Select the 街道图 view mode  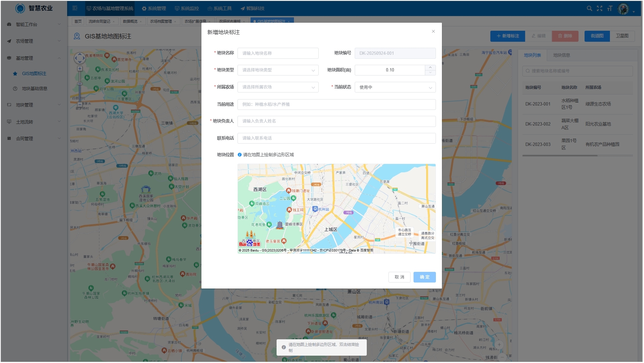(x=597, y=36)
